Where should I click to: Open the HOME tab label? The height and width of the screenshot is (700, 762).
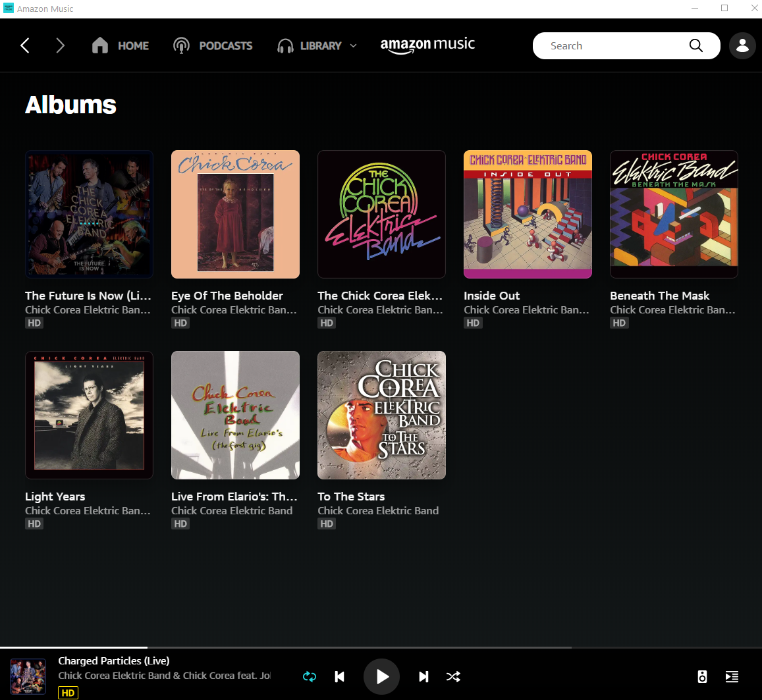133,45
